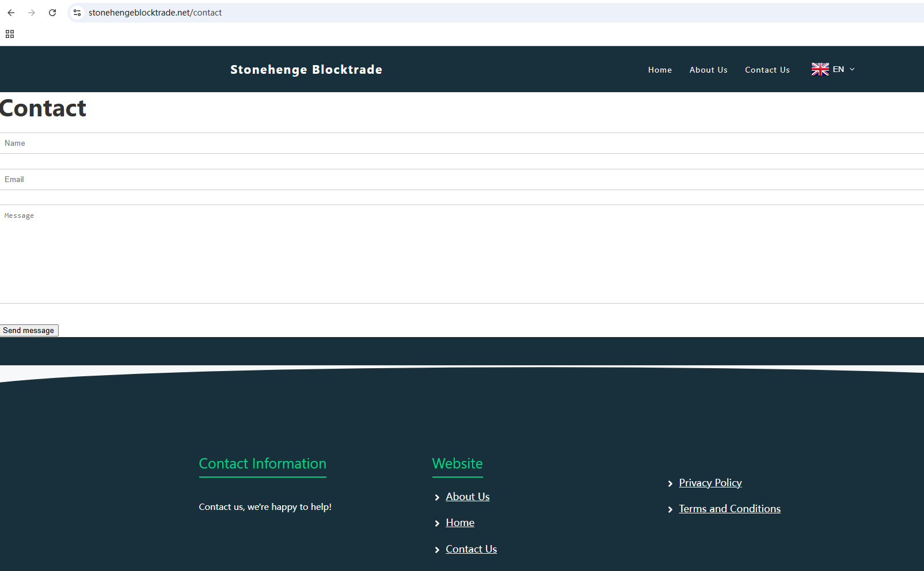924x571 pixels.
Task: Click the browser forward arrow
Action: [32, 13]
